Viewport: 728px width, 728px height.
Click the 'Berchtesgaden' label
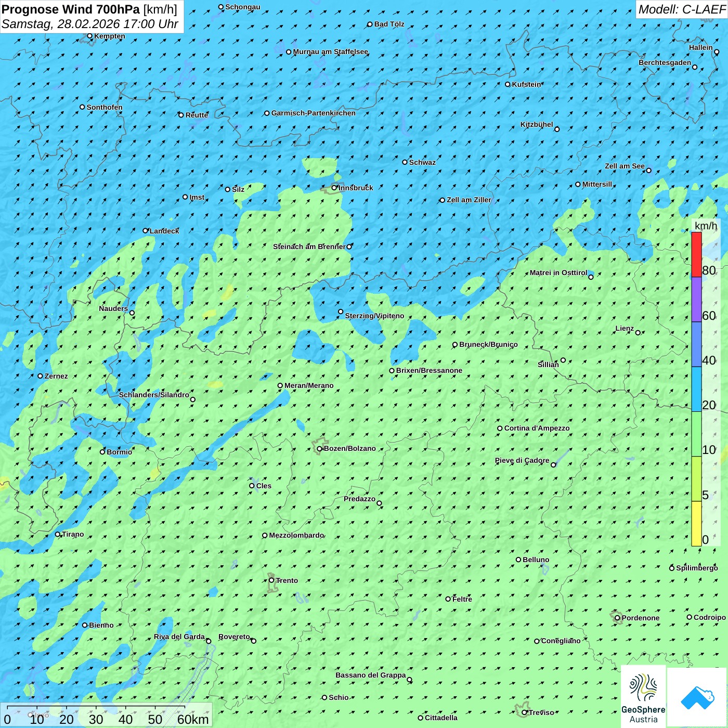tap(665, 62)
